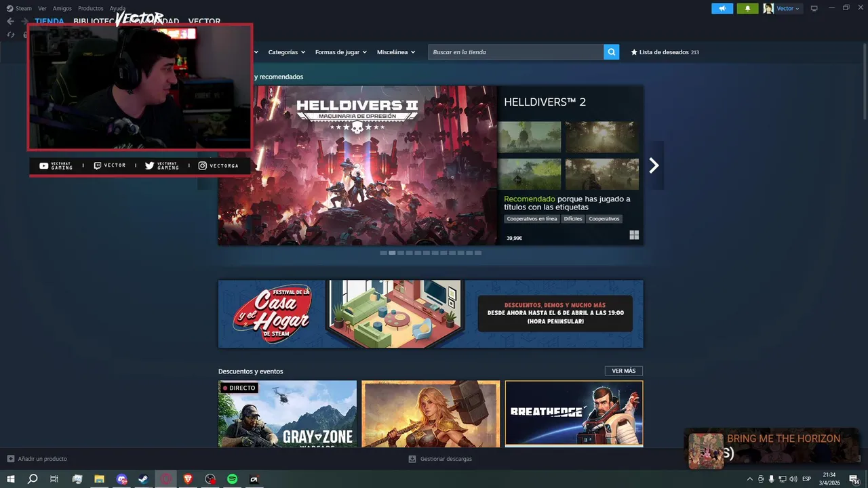Open Gestionar descargas
868x488 pixels.
[x=440, y=459]
